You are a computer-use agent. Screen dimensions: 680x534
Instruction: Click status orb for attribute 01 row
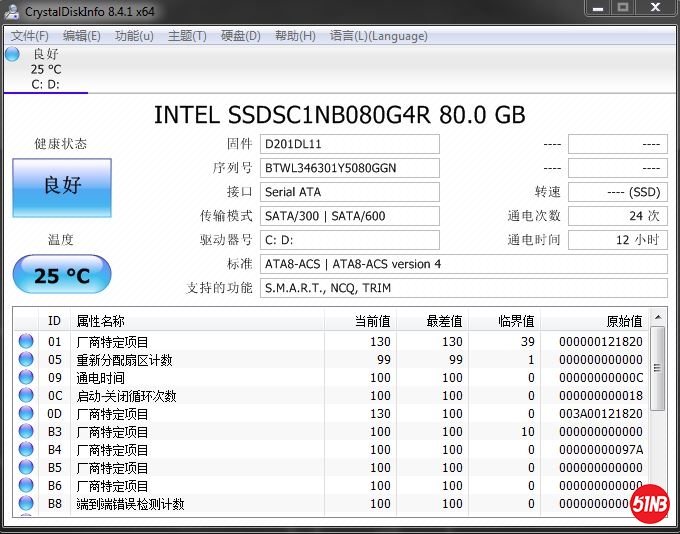pyautogui.click(x=25, y=342)
